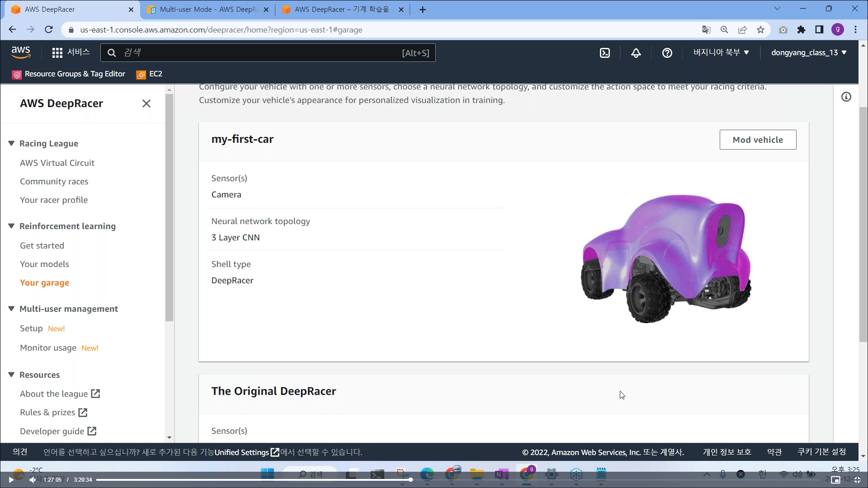Click the help question mark icon
Image resolution: width=868 pixels, height=488 pixels.
click(x=667, y=53)
